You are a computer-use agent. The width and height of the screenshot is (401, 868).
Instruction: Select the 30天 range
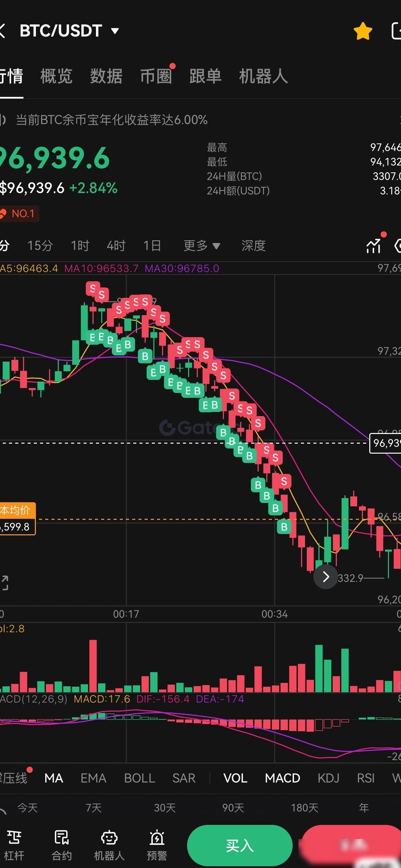pyautogui.click(x=165, y=808)
